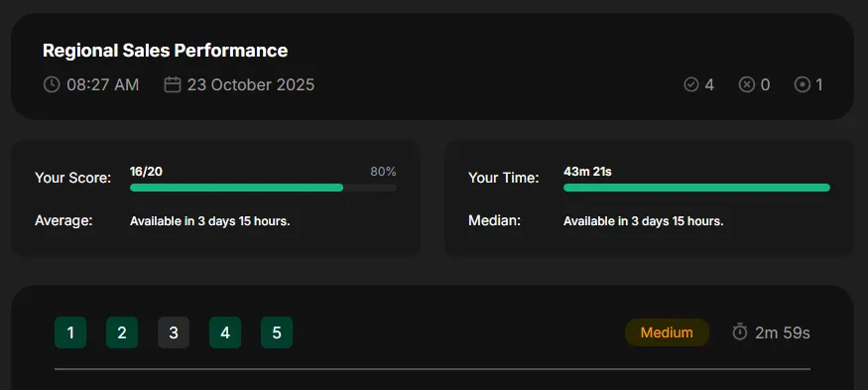
Task: Click the clock icon beside 08:27 AM
Action: click(x=52, y=84)
